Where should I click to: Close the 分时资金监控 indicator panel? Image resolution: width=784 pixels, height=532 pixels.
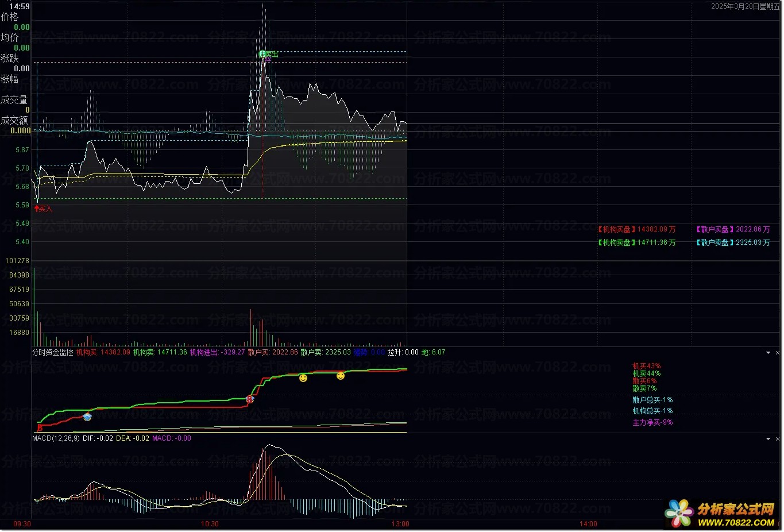(778, 353)
